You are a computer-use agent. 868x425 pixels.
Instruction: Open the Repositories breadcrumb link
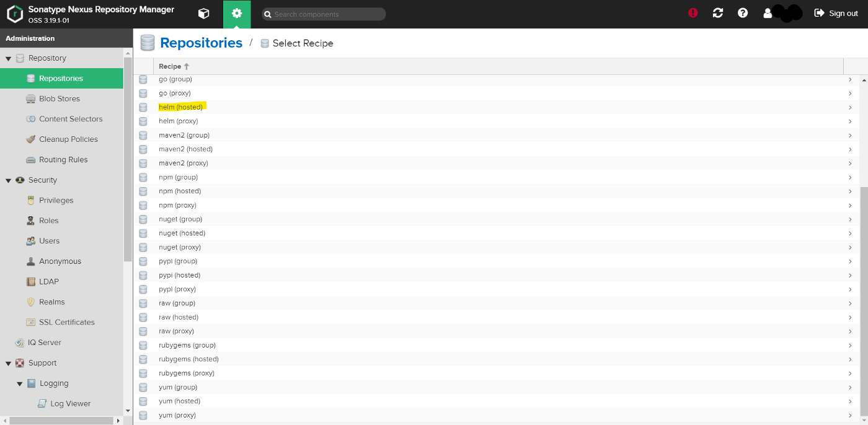[200, 42]
